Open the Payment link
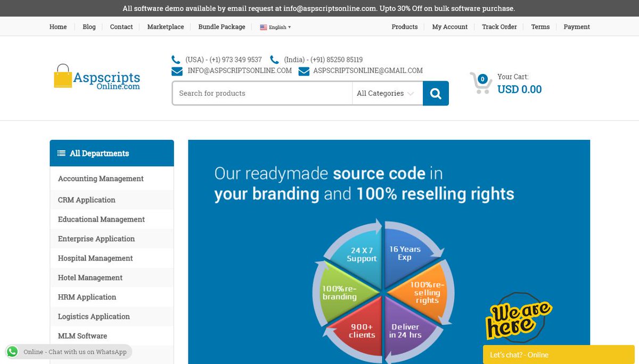 click(x=577, y=27)
